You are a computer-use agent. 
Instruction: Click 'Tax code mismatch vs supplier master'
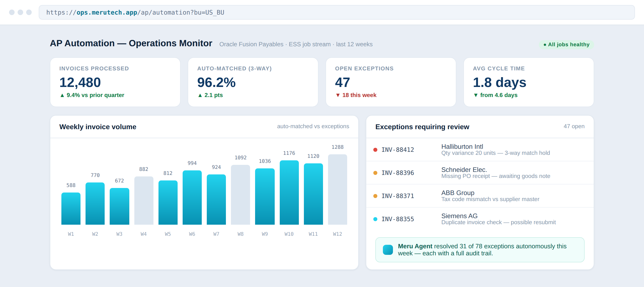[490, 199]
